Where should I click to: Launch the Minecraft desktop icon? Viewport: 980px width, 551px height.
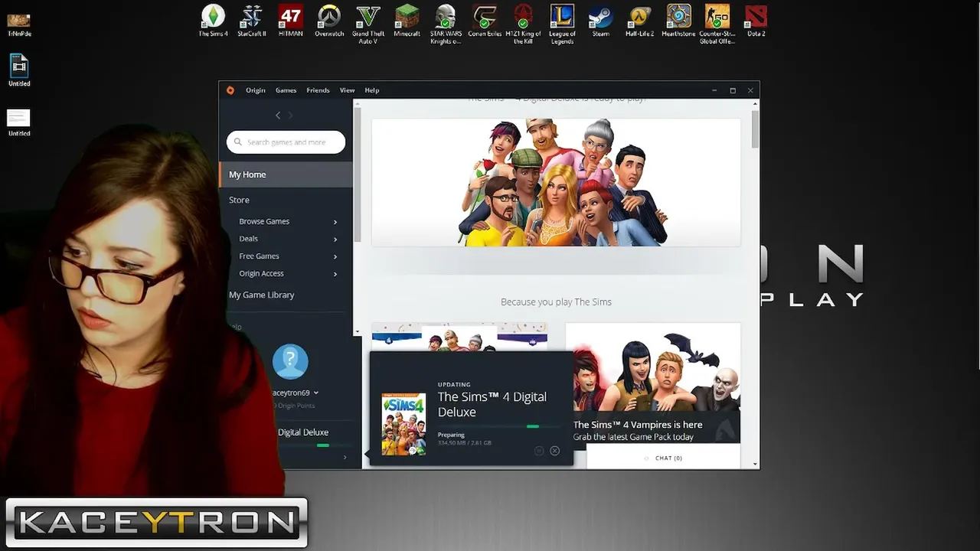[x=407, y=21]
